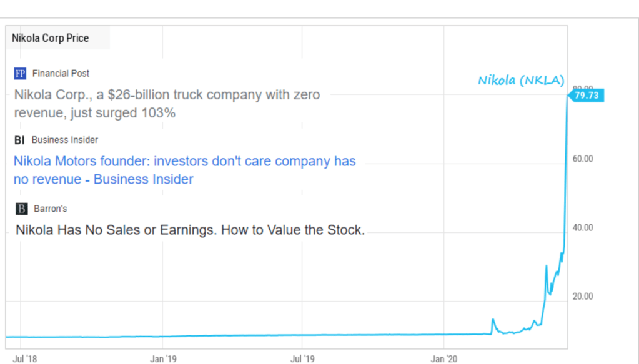This screenshot has width=639, height=364.
Task: Click the Business Insider source name
Action: tap(65, 140)
